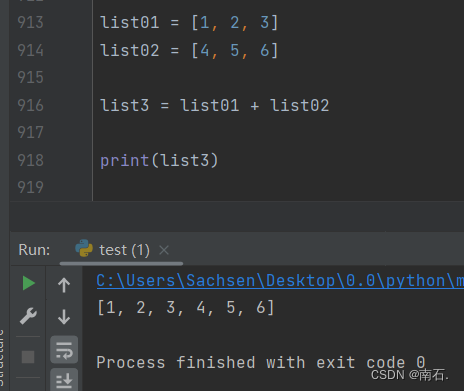464x391 pixels.
Task: Click line number 917 in the gutter
Action: 30,133
